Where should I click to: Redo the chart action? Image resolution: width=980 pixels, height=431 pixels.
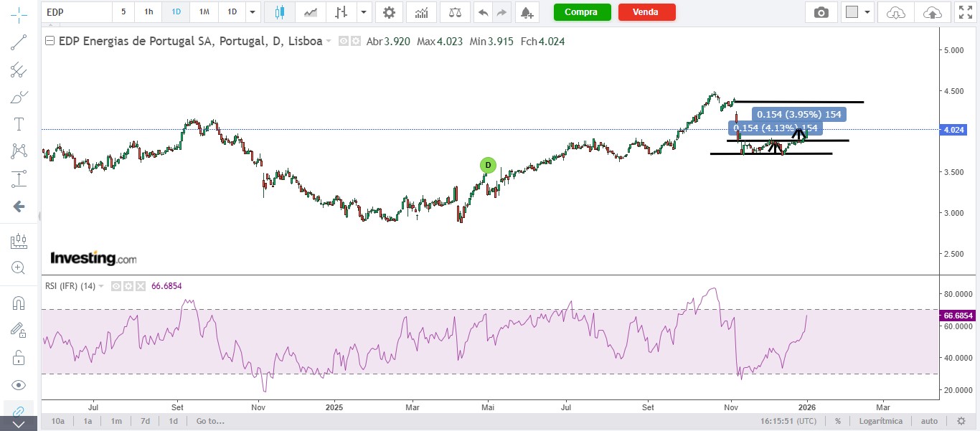click(x=501, y=12)
